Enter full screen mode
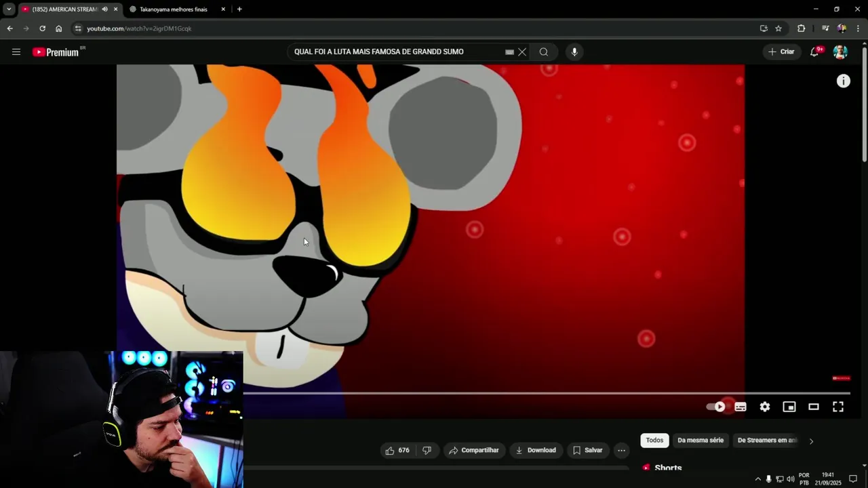This screenshot has height=488, width=868. pyautogui.click(x=838, y=407)
